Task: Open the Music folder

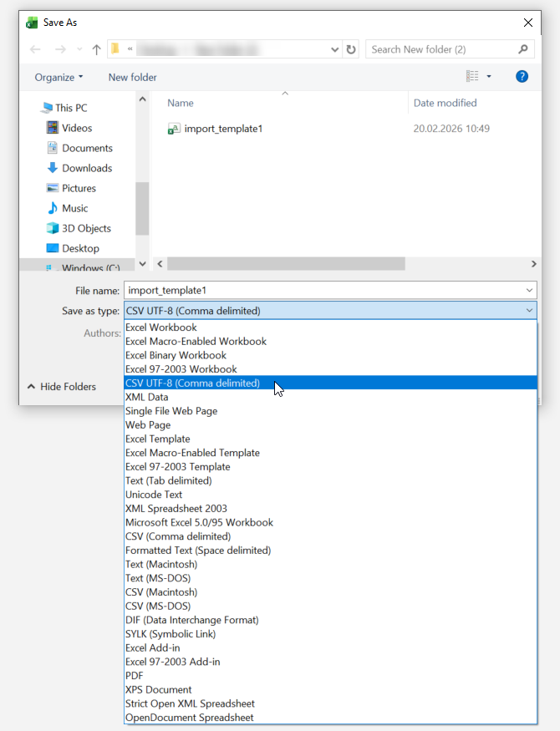Action: point(67,208)
